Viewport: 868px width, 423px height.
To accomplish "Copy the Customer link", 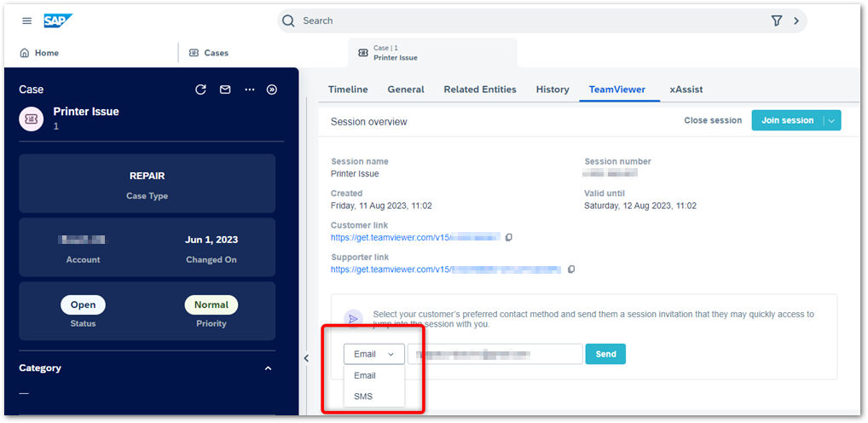I will click(x=509, y=238).
